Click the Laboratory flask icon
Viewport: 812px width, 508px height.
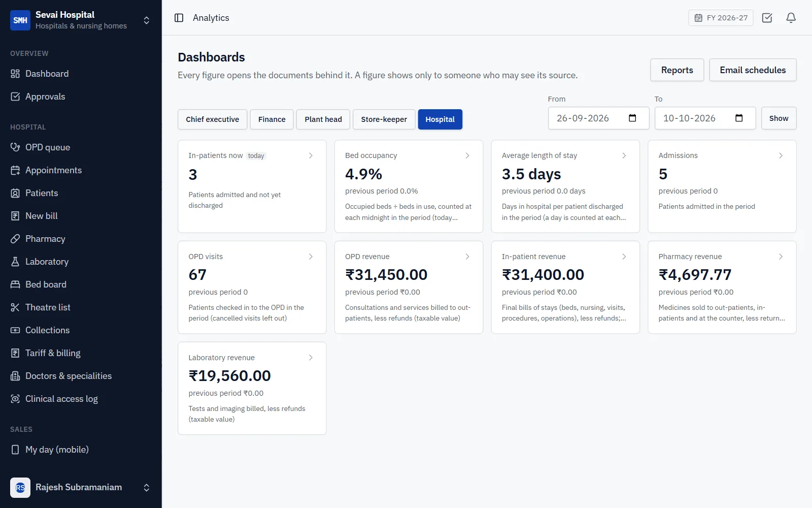tap(15, 262)
